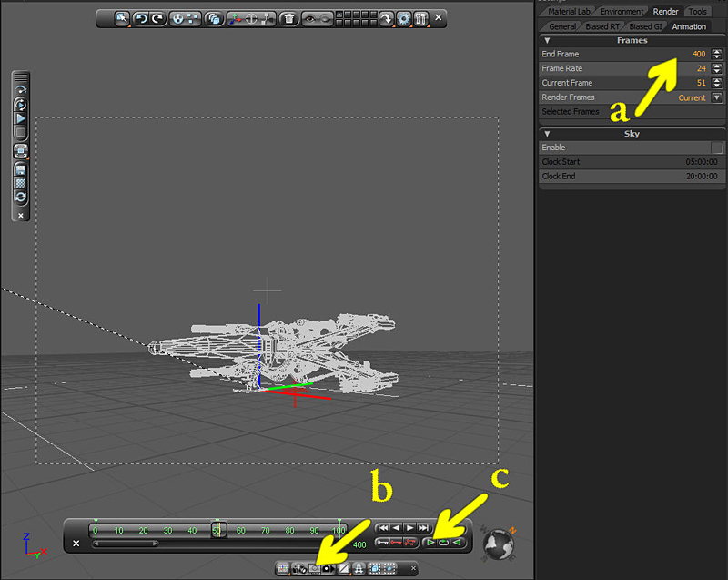Click the trash delete icon
The image size is (728, 580).
click(x=288, y=18)
